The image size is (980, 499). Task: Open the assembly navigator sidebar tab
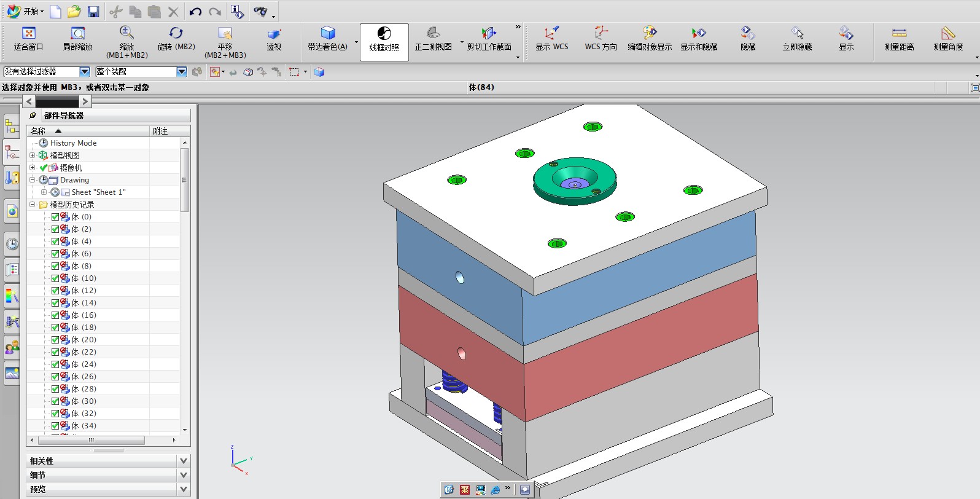point(12,127)
